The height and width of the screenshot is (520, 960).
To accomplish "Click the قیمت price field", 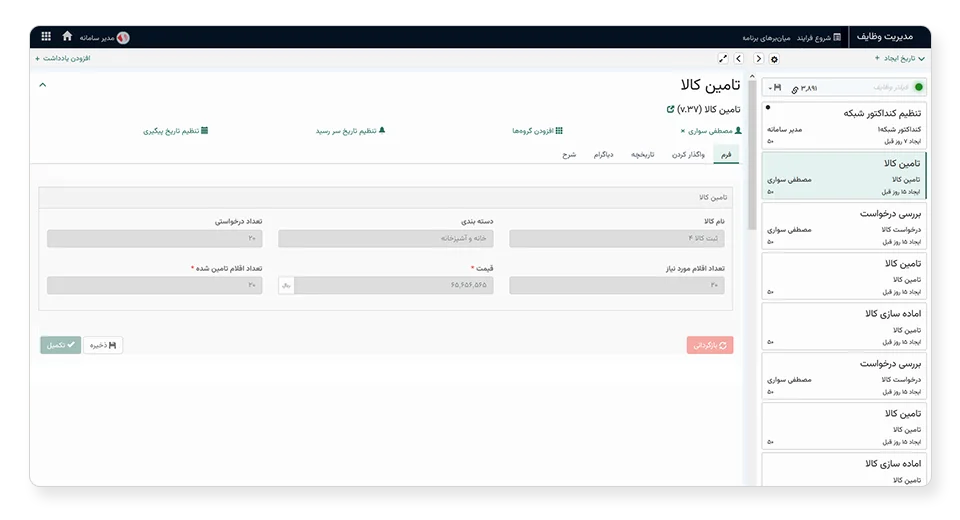I will 393,285.
